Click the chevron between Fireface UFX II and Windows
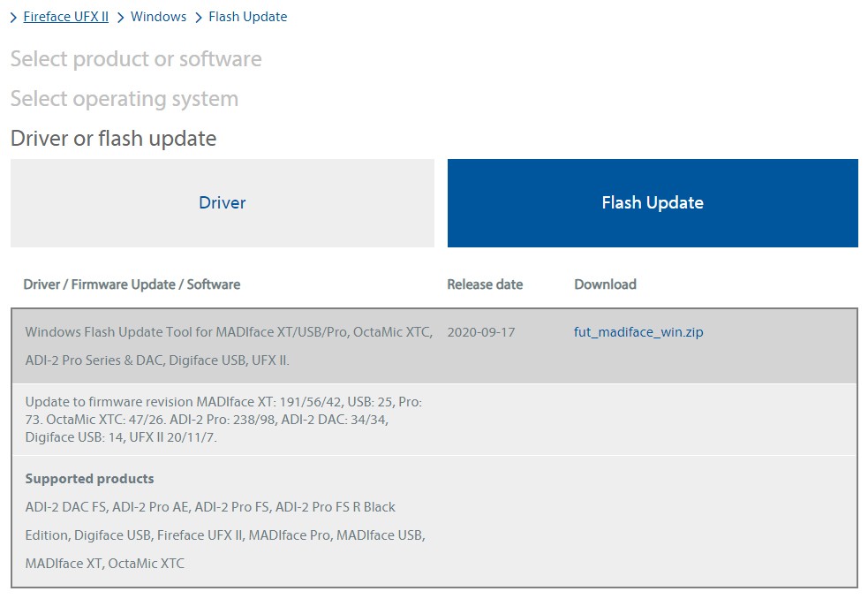This screenshot has width=868, height=599. [119, 16]
